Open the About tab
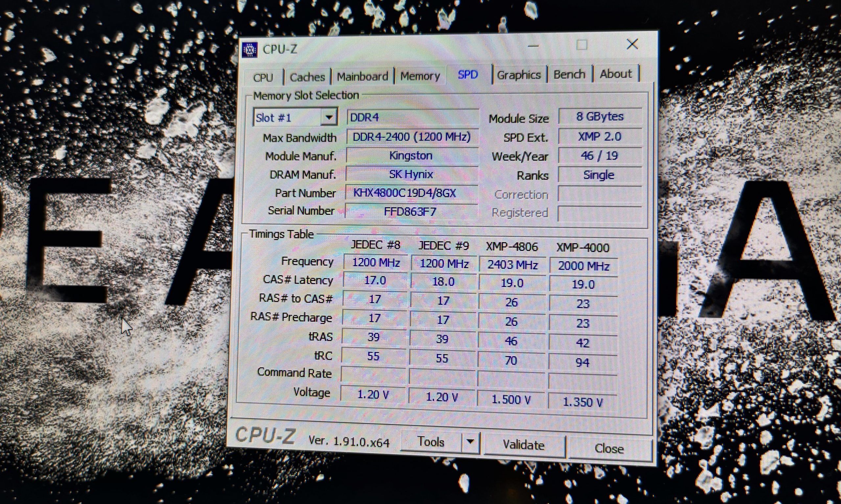This screenshot has height=504, width=841. (x=616, y=74)
